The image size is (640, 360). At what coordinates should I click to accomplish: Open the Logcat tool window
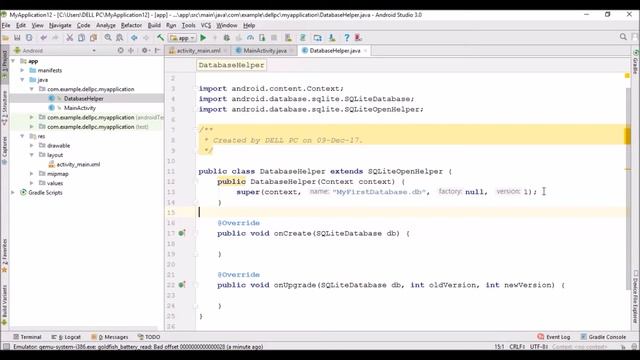click(x=66, y=337)
